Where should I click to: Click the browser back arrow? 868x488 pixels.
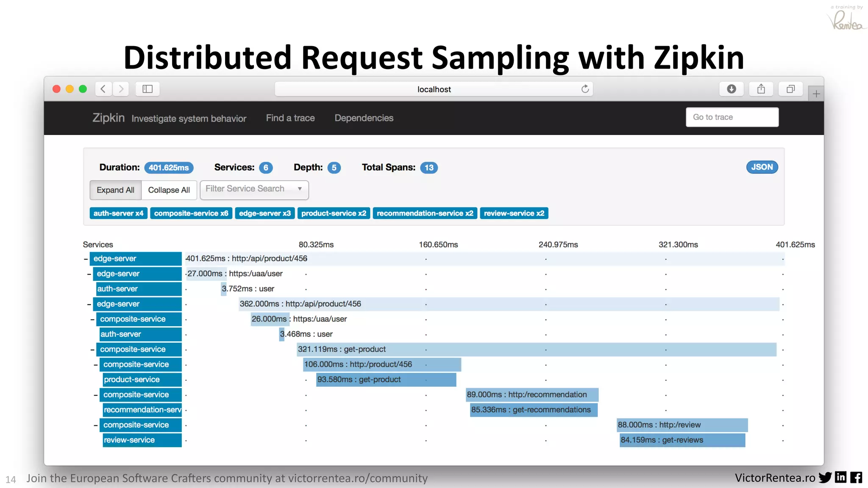[x=103, y=89]
